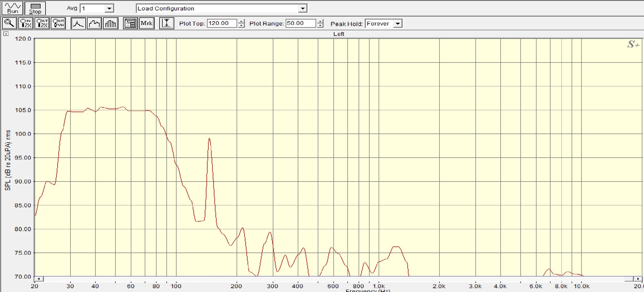
Task: Zoom out 2X on the plot
Action: pos(42,23)
